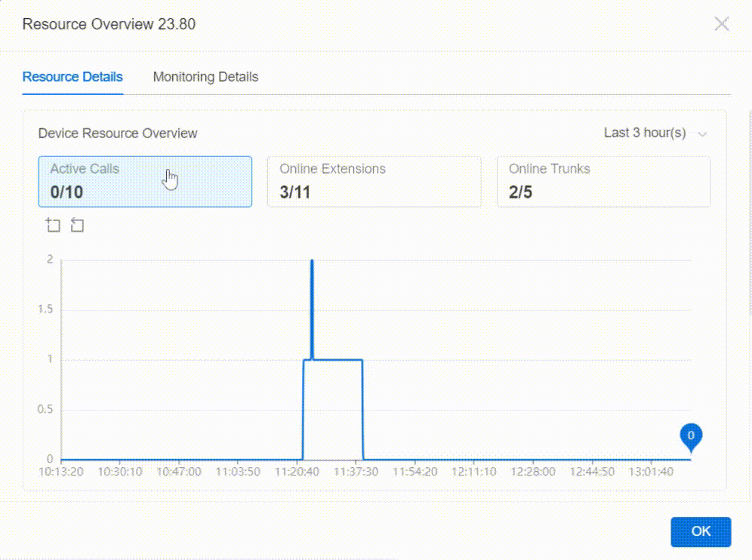Click the Device Resource Overview heading
This screenshot has height=560, width=752.
tap(118, 134)
